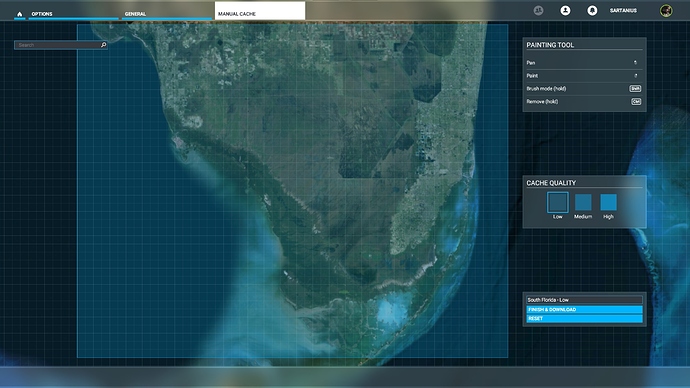690x388 pixels.
Task: Click the Ctrl key badge for Remove
Action: point(636,102)
